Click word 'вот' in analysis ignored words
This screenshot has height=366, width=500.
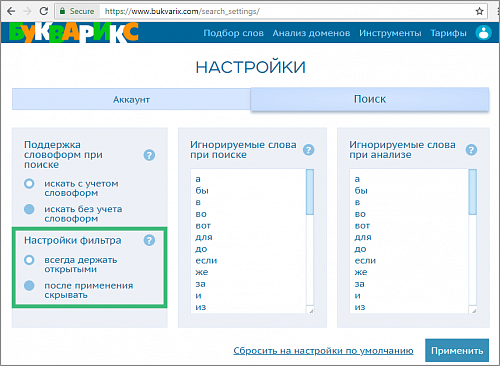[362, 226]
